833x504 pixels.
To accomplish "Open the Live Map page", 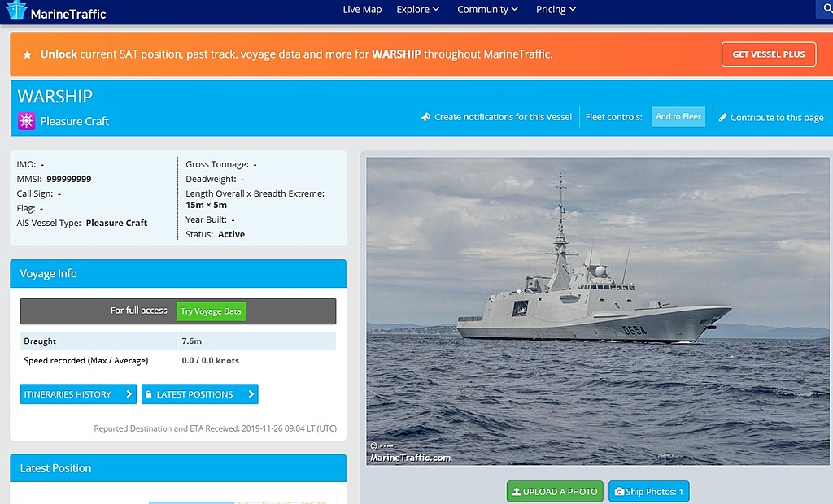I will (362, 10).
